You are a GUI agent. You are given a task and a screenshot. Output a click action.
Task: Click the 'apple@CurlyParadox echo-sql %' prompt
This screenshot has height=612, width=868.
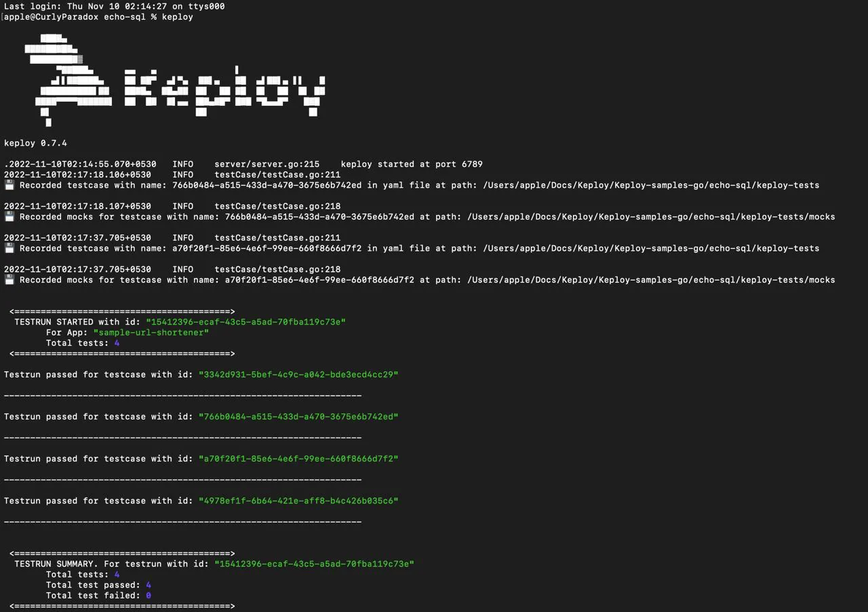[x=80, y=17]
